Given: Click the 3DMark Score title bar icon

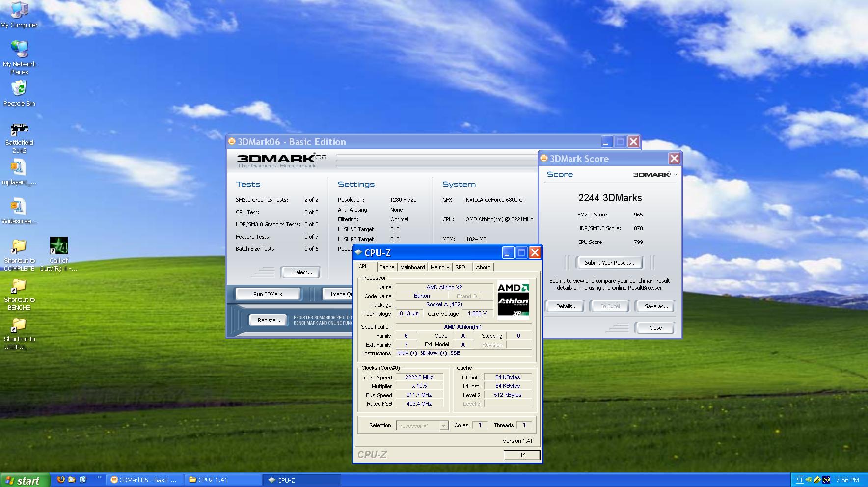Looking at the screenshot, I should [544, 158].
